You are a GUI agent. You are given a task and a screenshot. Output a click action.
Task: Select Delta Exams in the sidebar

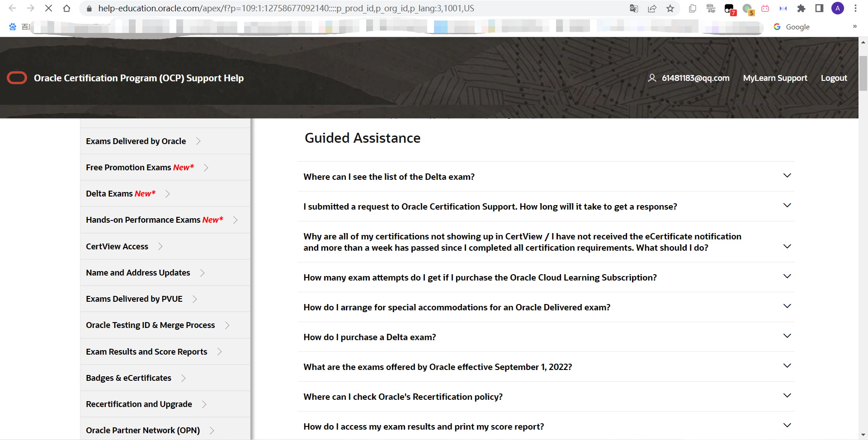[165, 194]
